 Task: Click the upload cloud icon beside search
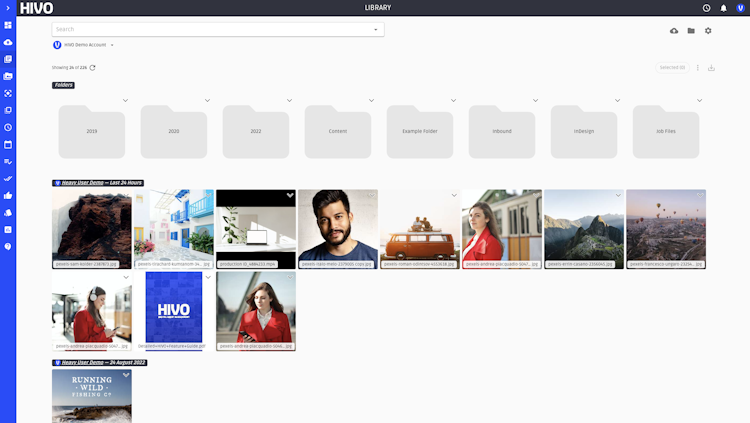pyautogui.click(x=674, y=31)
